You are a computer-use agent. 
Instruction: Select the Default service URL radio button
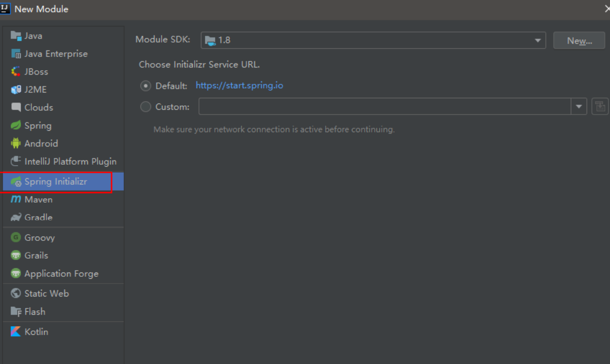coord(145,86)
